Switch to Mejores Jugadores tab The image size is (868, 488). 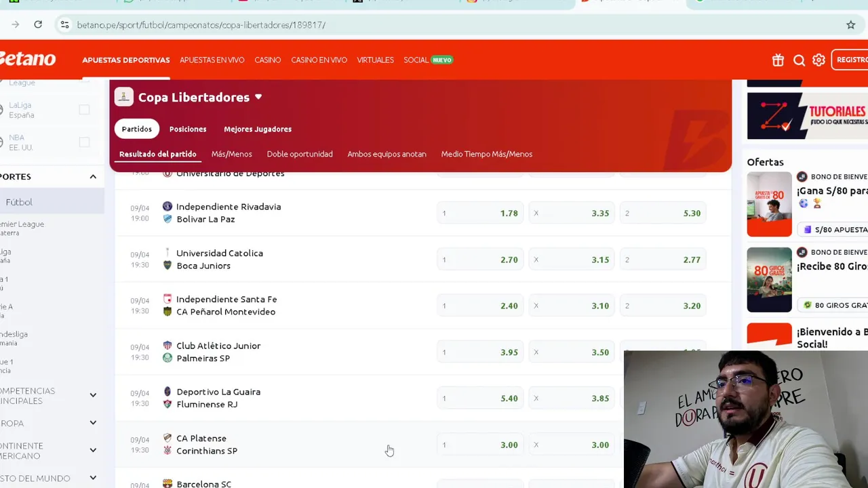258,129
